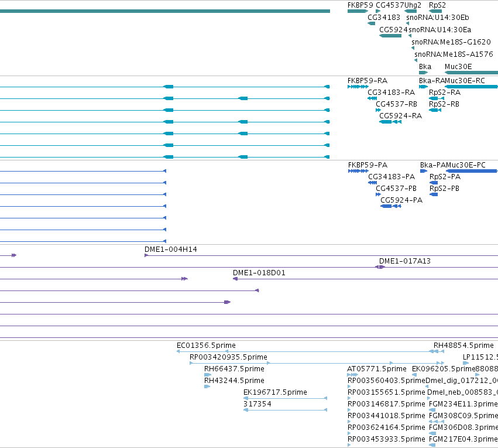The image size is (498, 448).
Task: Select the Dmel_dig_017212 label
Action: (462, 381)
